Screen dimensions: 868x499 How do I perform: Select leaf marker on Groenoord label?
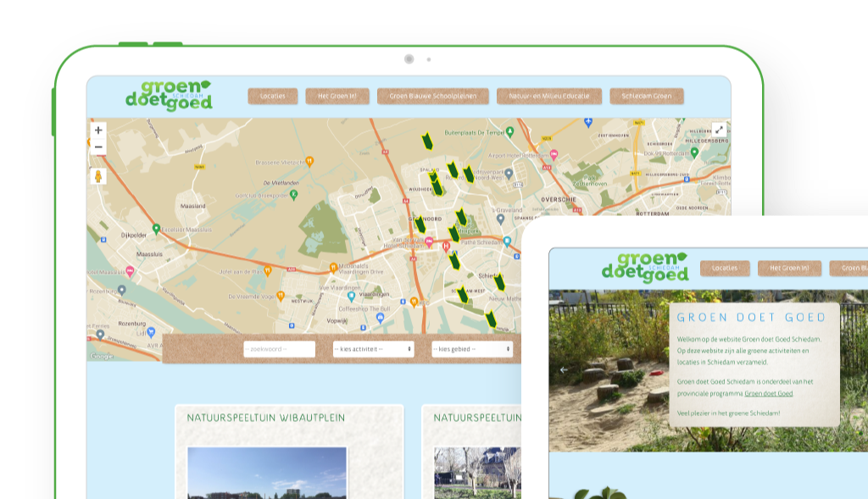(420, 224)
